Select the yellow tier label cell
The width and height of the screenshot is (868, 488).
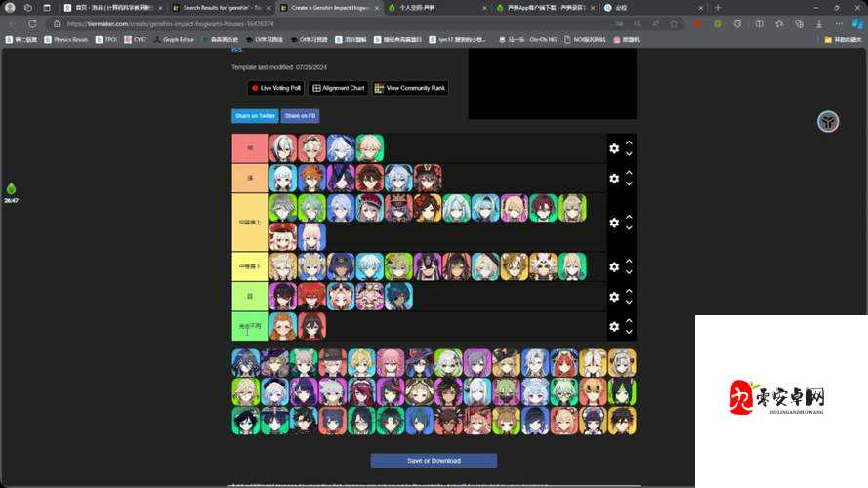[250, 266]
